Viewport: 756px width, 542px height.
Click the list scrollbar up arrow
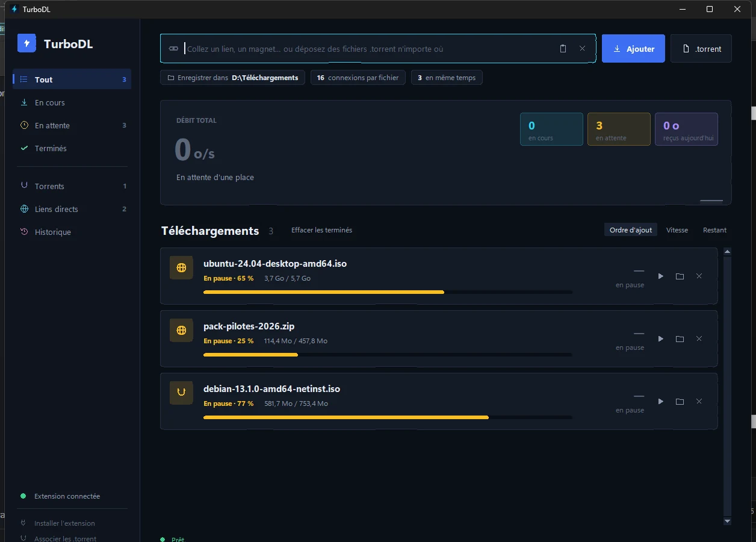point(727,252)
